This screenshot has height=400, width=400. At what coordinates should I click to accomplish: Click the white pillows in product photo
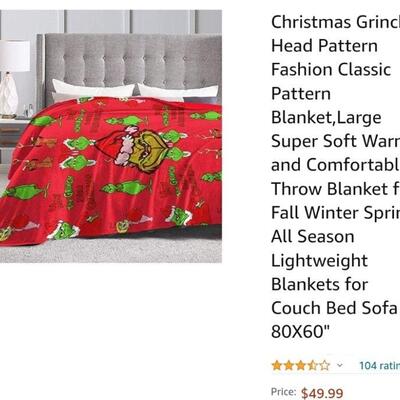coord(135,91)
